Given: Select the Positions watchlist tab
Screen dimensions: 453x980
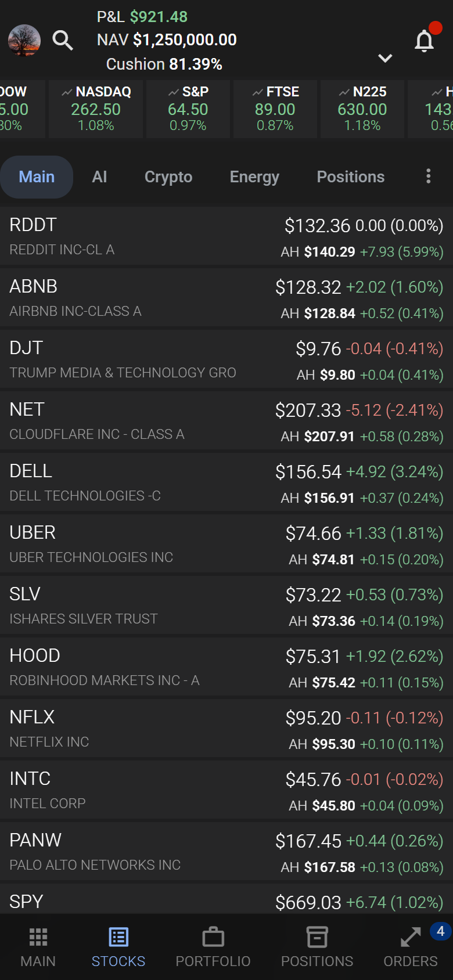Looking at the screenshot, I should tap(351, 176).
